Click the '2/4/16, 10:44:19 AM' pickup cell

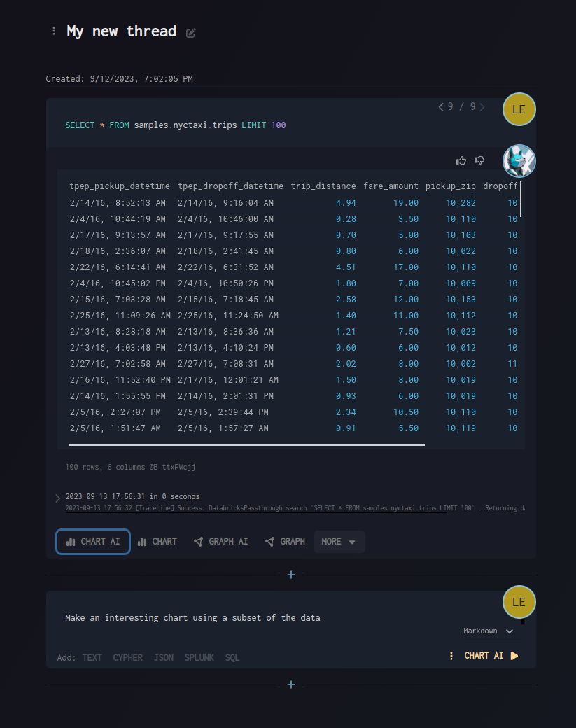(x=118, y=219)
